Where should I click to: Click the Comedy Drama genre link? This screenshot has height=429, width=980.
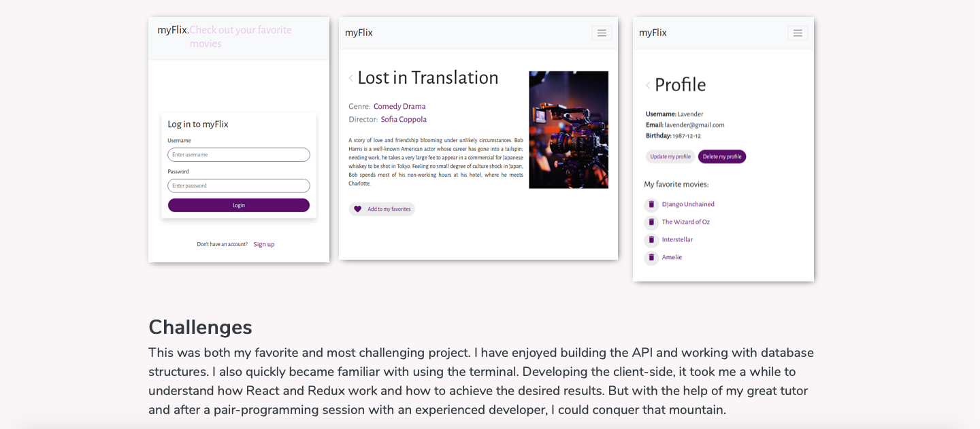[399, 107]
